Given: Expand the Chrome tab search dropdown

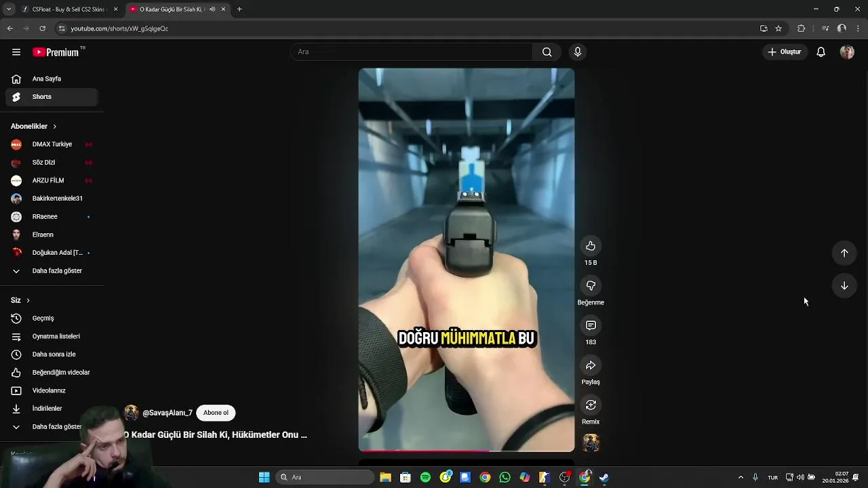Looking at the screenshot, I should [9, 9].
